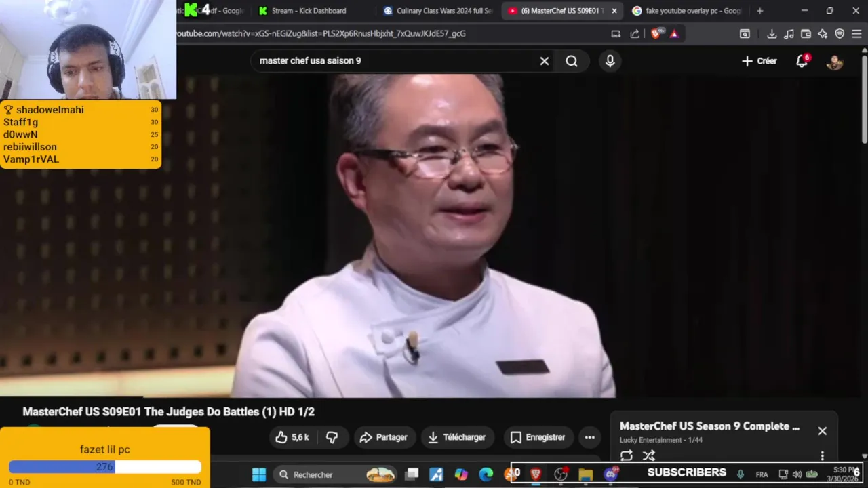The height and width of the screenshot is (488, 868).
Task: Open the browser hamburger menu
Action: (856, 33)
